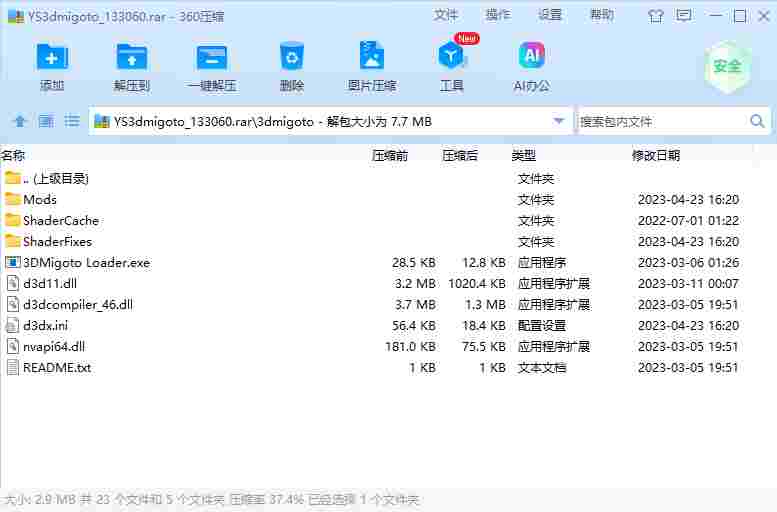Open the 帮助 menu
The height and width of the screenshot is (512, 777).
click(602, 15)
